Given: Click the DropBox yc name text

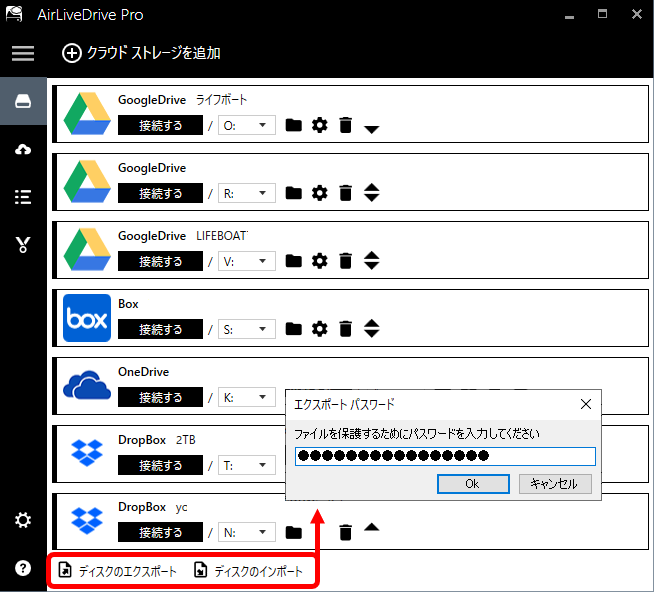Looking at the screenshot, I should [153, 507].
